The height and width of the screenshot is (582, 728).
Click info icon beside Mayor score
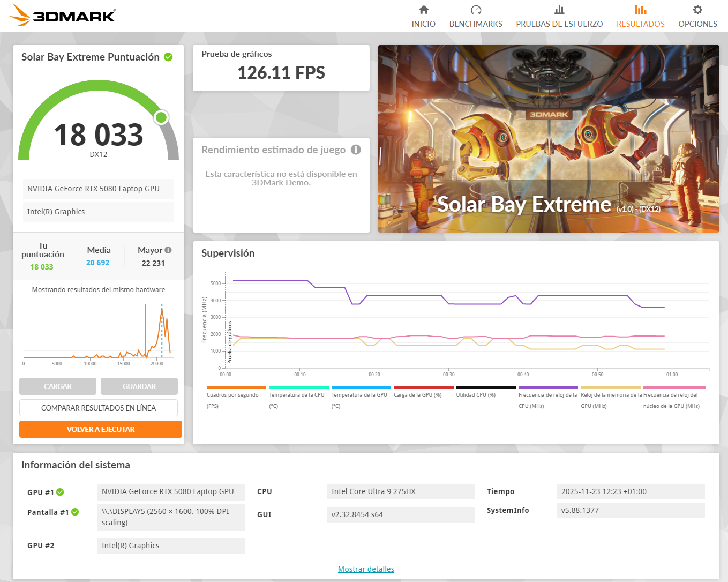pyautogui.click(x=168, y=250)
